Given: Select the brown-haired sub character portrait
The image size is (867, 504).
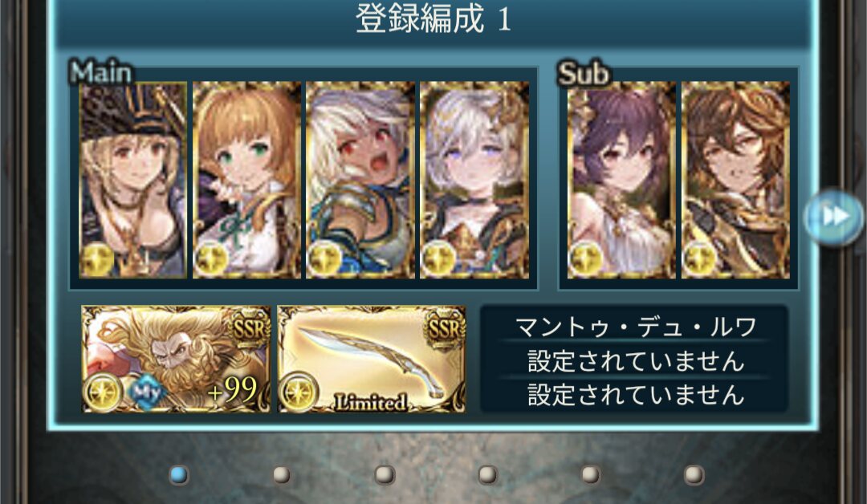Looking at the screenshot, I should 735,180.
